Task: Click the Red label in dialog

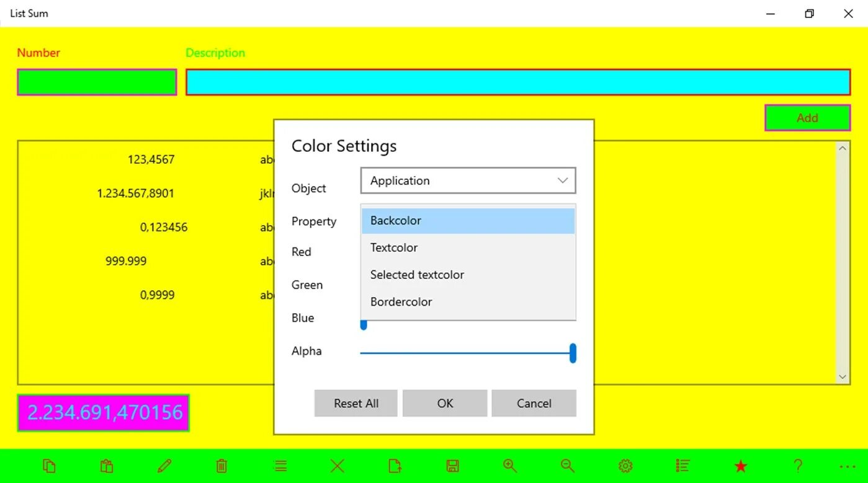Action: 302,252
